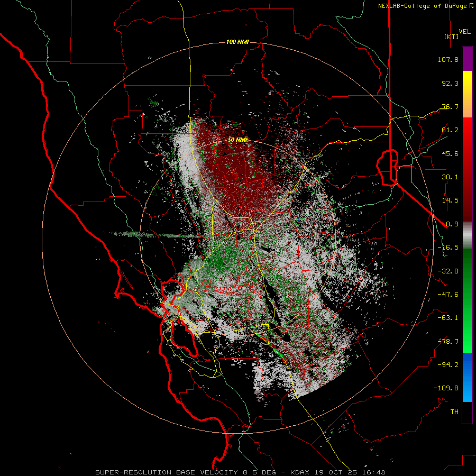Select the 45.6 velocity scale label

450,153
